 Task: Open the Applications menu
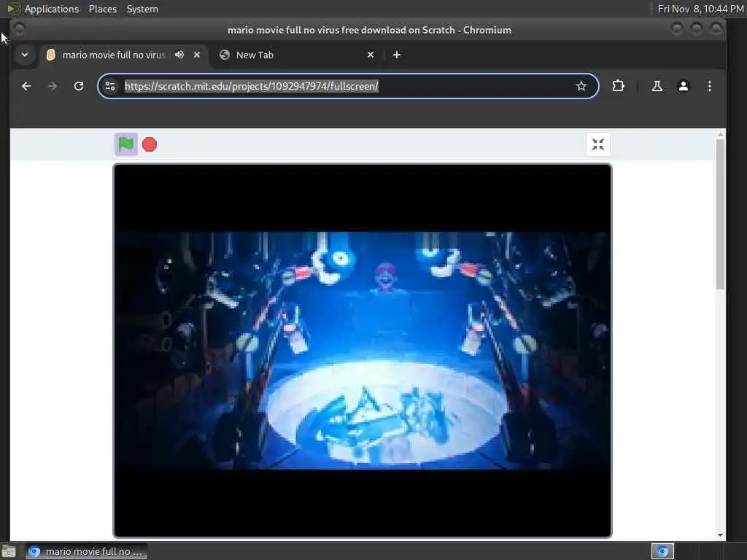(52, 9)
